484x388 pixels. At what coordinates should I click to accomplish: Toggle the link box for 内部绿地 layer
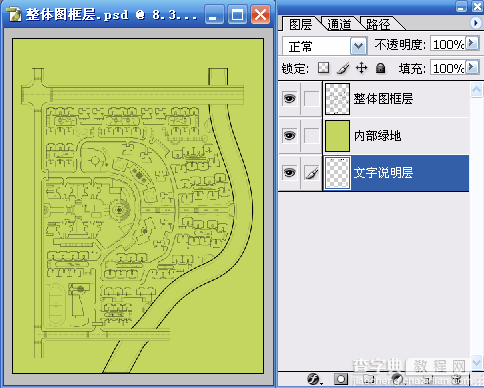tap(312, 136)
